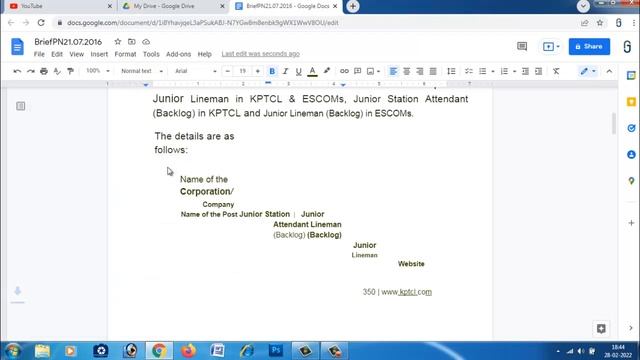Add comment from toolbar icon

coord(358,71)
